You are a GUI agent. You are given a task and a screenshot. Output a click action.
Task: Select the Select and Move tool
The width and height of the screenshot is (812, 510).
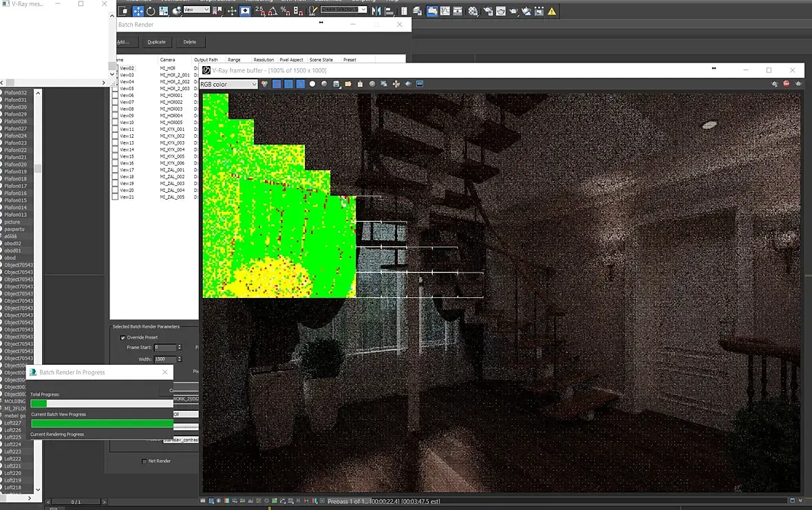(138, 11)
